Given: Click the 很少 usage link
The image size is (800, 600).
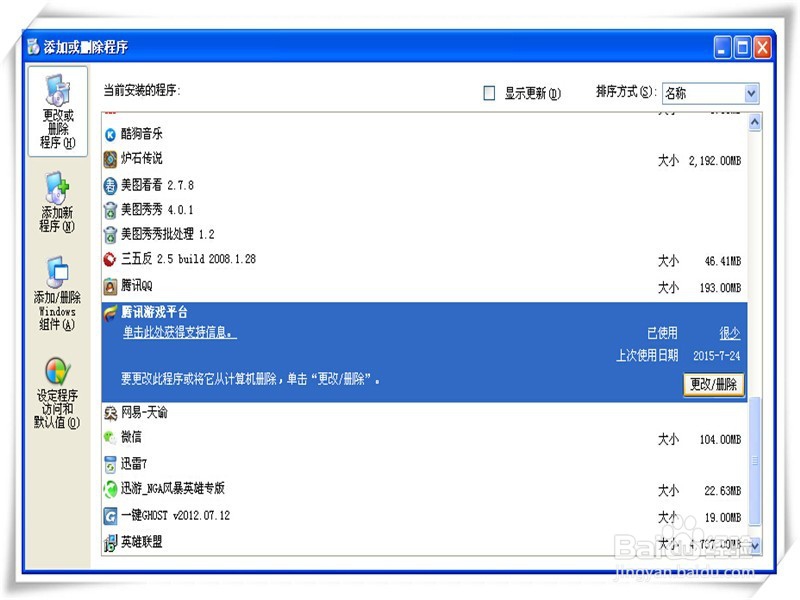Looking at the screenshot, I should point(730,333).
